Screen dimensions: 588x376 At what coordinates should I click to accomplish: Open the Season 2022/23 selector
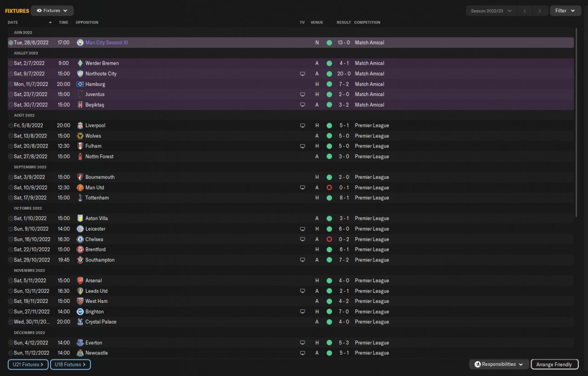pyautogui.click(x=491, y=11)
